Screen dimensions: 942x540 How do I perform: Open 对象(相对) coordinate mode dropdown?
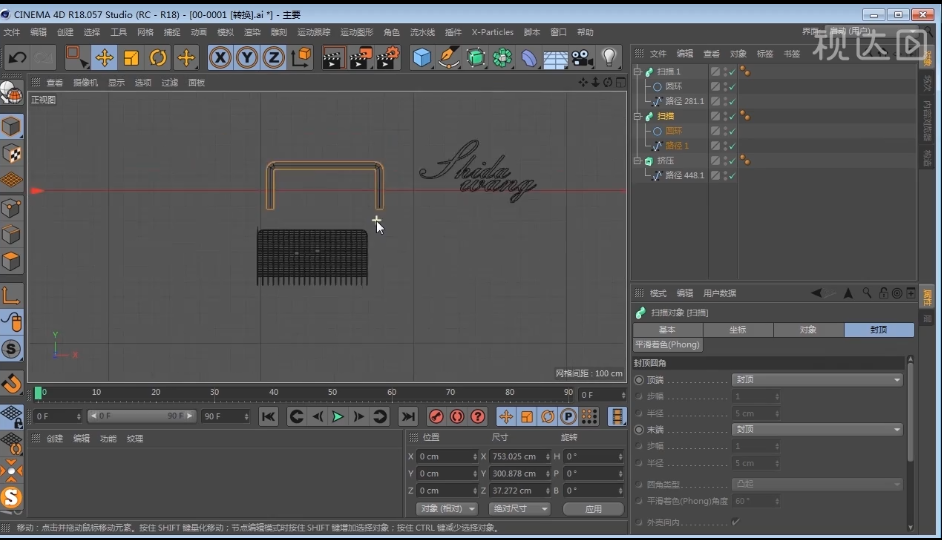[x=447, y=508]
